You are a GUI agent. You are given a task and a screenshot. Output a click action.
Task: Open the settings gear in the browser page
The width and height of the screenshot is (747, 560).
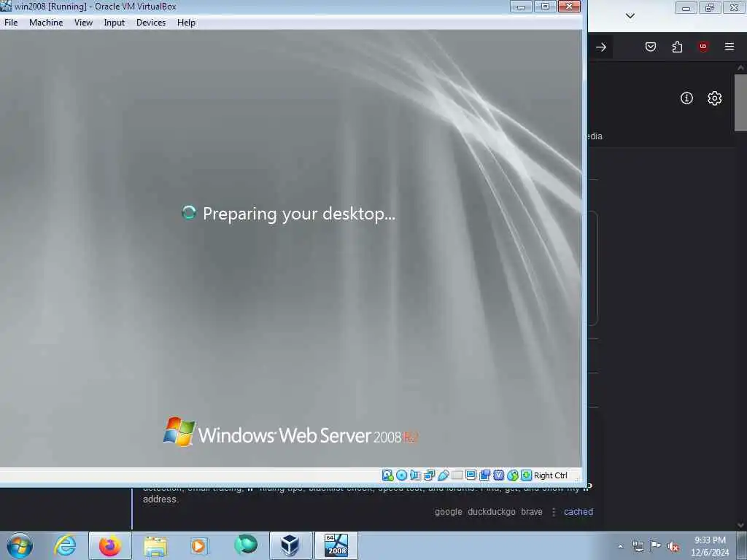[714, 98]
